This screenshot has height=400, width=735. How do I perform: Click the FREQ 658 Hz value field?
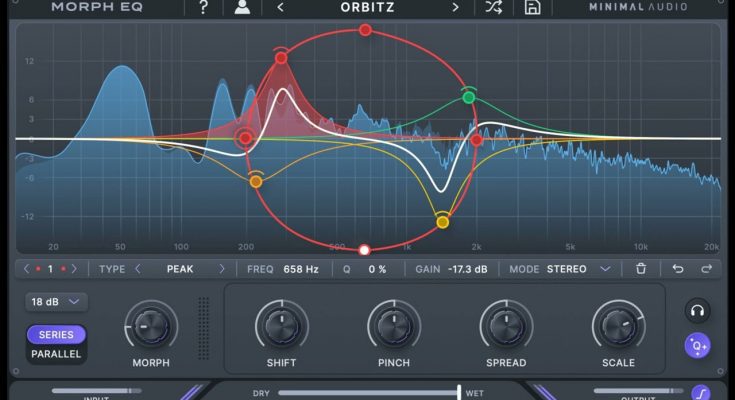(x=300, y=269)
